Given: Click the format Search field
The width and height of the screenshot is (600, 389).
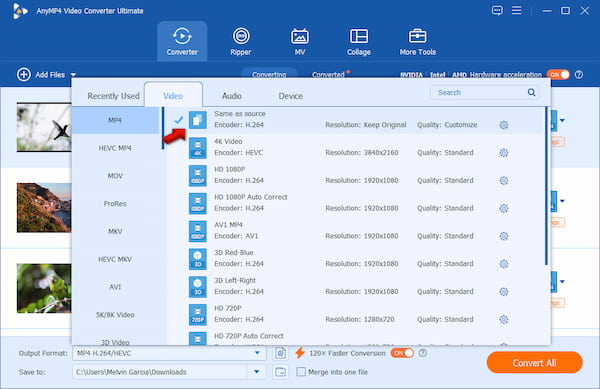Looking at the screenshot, I should point(484,92).
